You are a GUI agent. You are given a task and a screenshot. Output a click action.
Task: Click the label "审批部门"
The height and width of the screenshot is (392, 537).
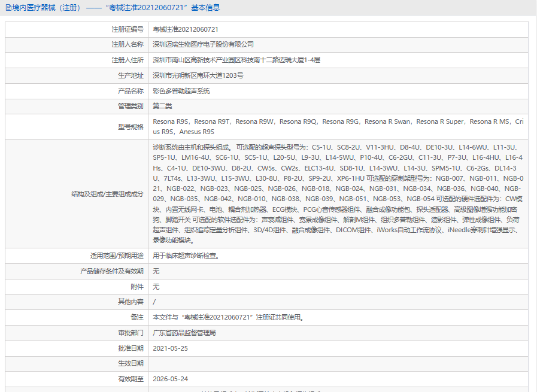pyautogui.click(x=131, y=333)
